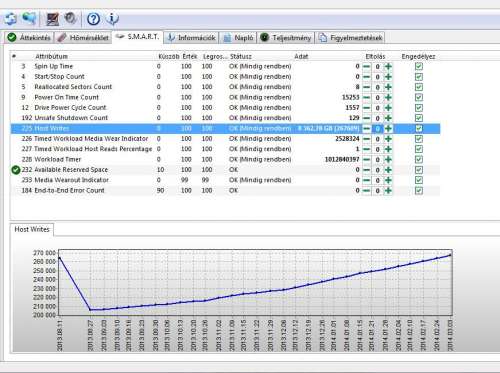Select the Host Writes chart tab

(32, 229)
